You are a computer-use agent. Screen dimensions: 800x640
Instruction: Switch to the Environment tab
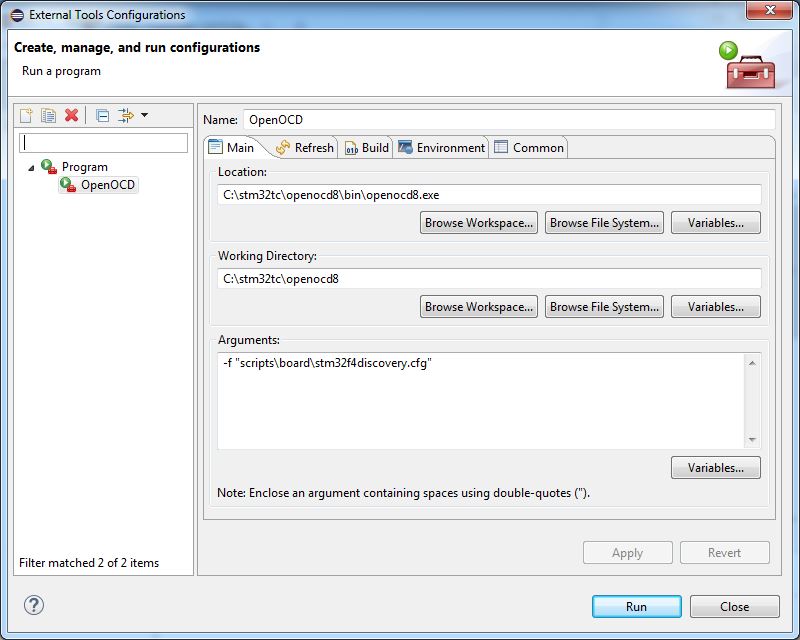point(442,147)
